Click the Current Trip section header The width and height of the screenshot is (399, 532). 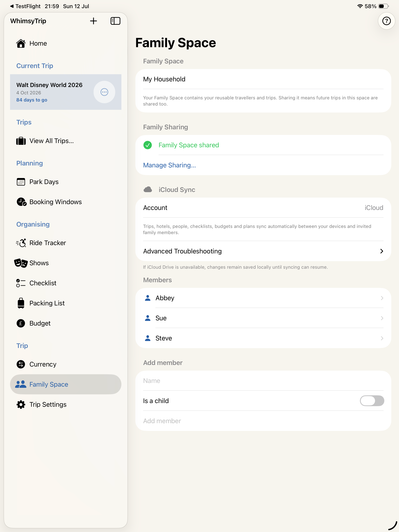35,66
